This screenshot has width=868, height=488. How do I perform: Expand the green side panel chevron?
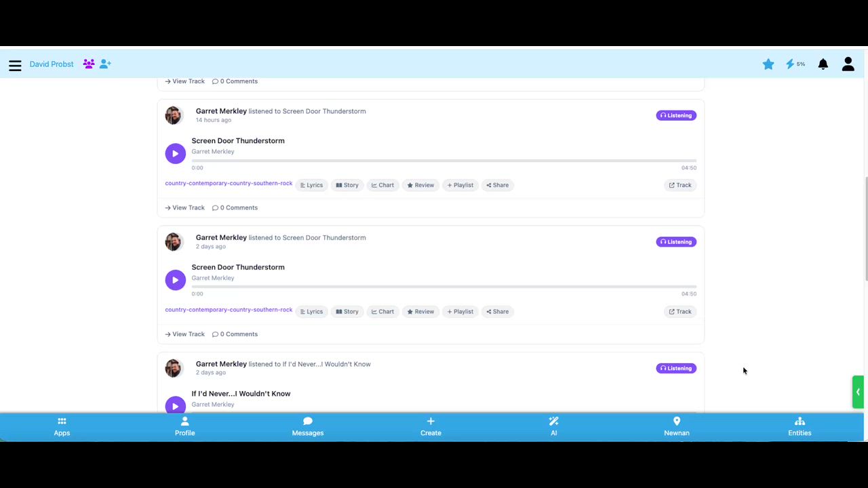click(858, 392)
